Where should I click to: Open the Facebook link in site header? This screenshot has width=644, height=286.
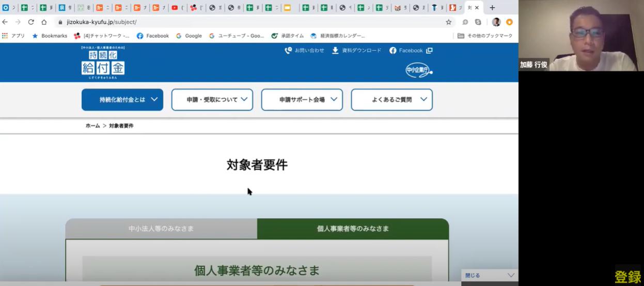[411, 50]
